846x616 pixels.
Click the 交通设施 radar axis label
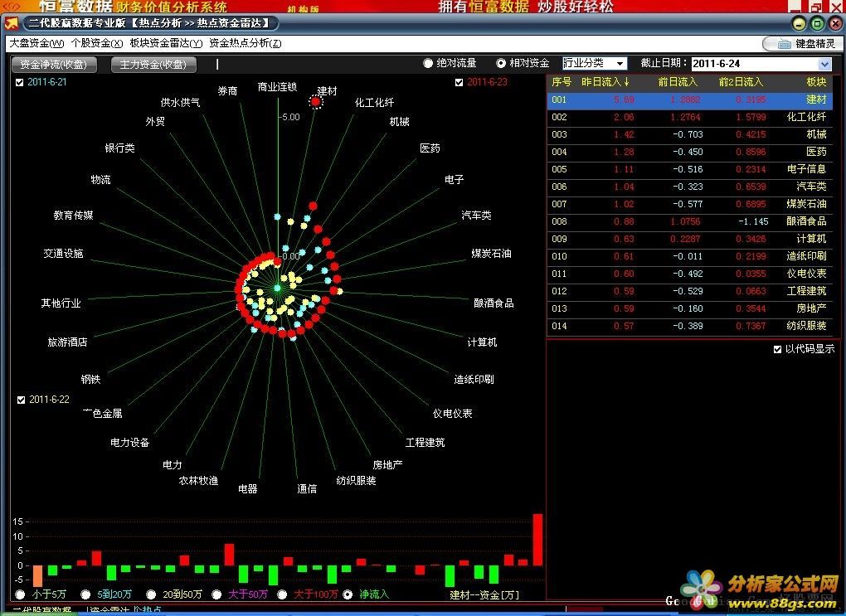[63, 254]
